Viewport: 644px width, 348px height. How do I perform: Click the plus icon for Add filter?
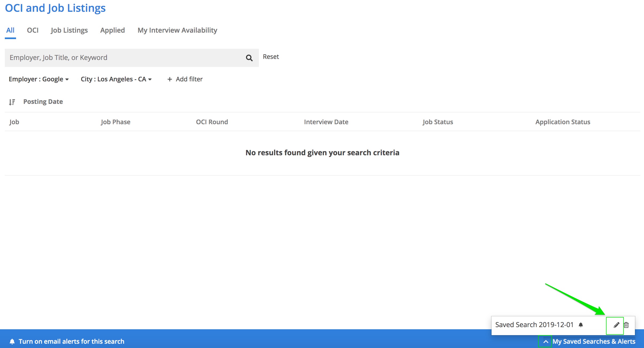point(170,79)
